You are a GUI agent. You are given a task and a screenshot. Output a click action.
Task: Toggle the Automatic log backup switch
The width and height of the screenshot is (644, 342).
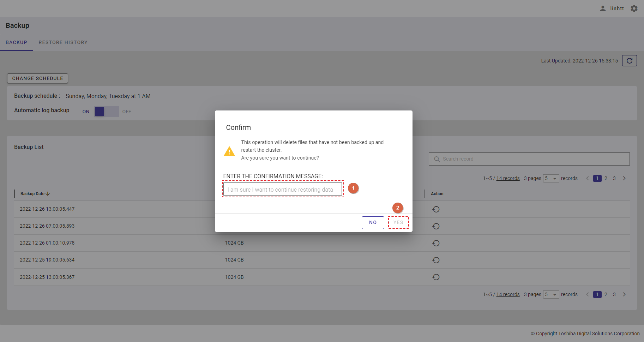[x=106, y=112]
